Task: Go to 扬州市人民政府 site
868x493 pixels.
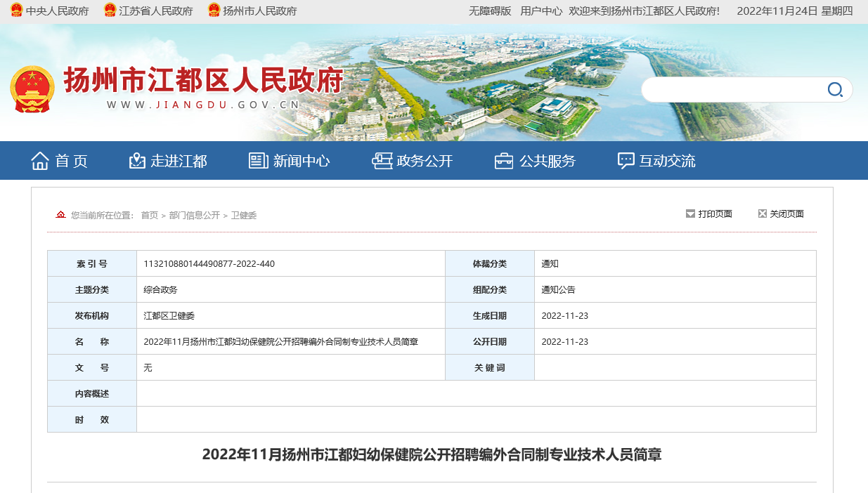Action: coord(259,11)
